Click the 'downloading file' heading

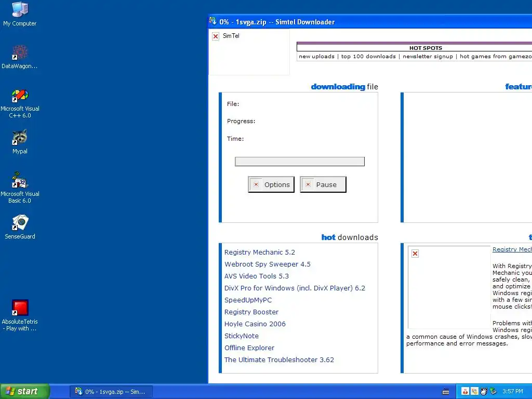click(x=344, y=87)
